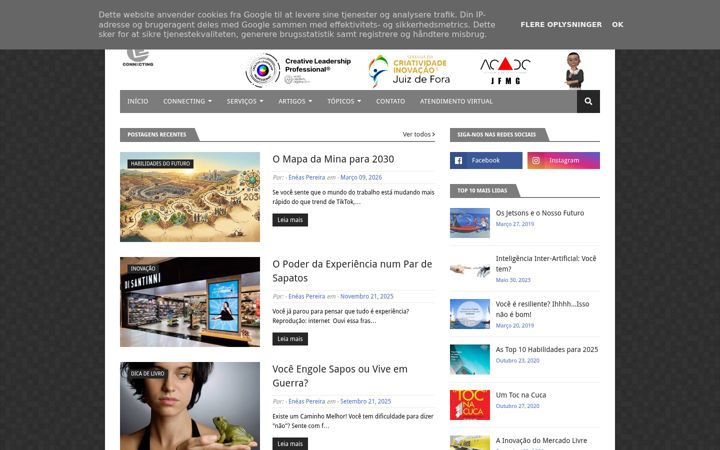
Task: Click the Postagens Recentes section heading
Action: [157, 135]
